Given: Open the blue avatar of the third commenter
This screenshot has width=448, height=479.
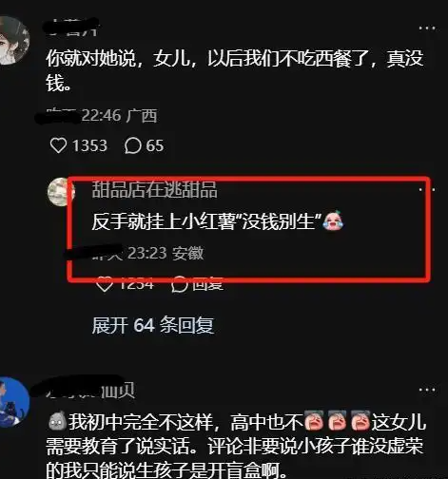Looking at the screenshot, I should tap(13, 402).
